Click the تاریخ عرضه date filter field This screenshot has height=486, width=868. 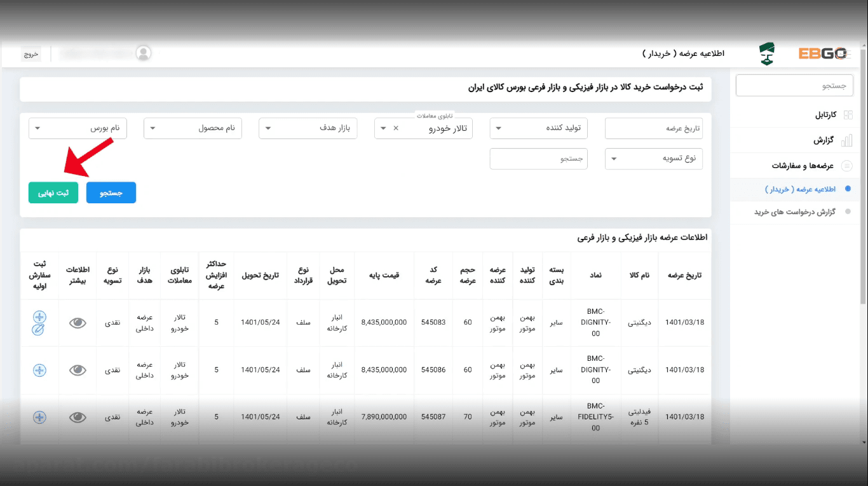click(x=654, y=128)
